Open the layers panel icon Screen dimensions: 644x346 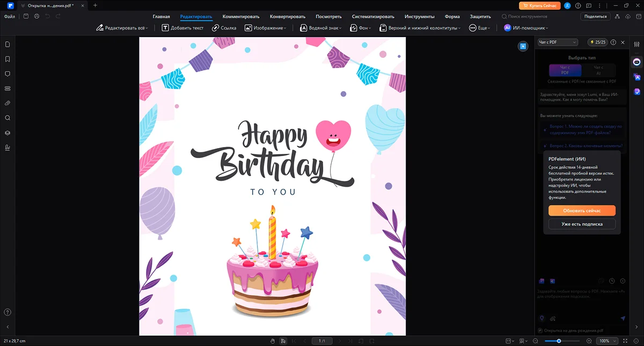tap(8, 132)
